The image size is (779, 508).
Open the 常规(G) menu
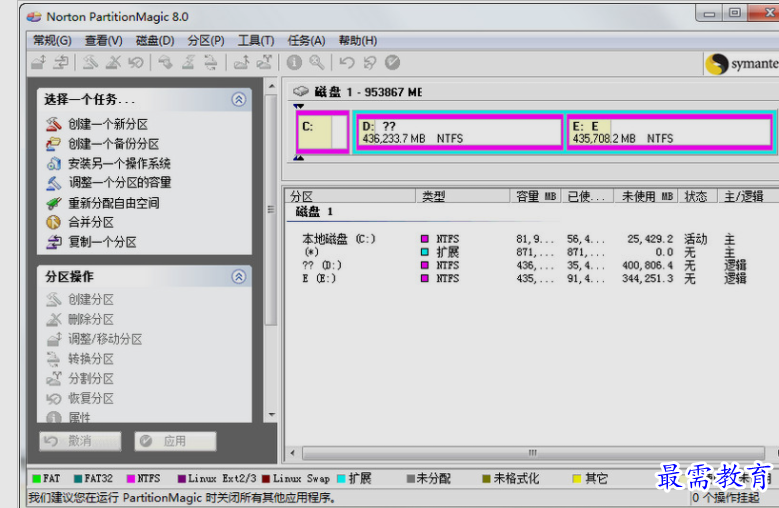(x=52, y=41)
